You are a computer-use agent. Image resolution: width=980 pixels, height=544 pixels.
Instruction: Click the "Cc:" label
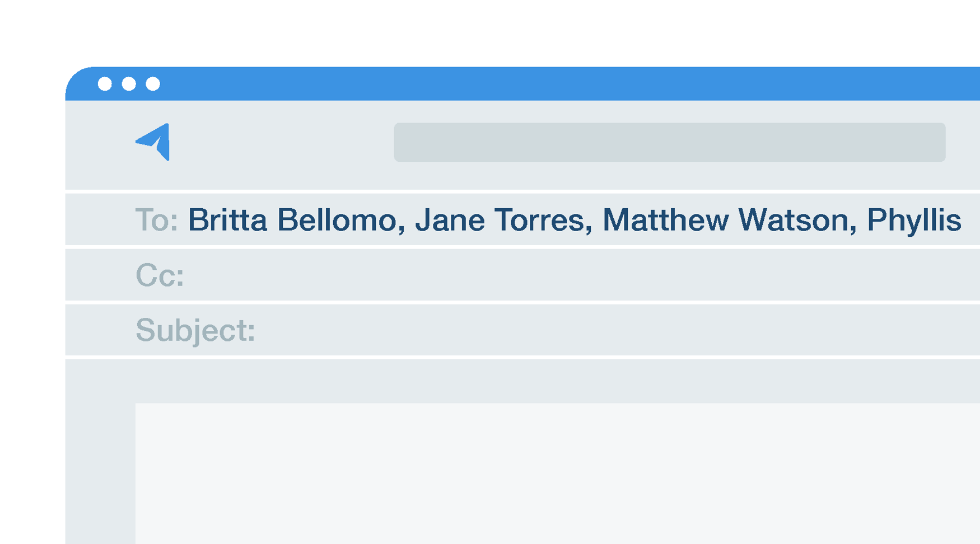(x=160, y=275)
